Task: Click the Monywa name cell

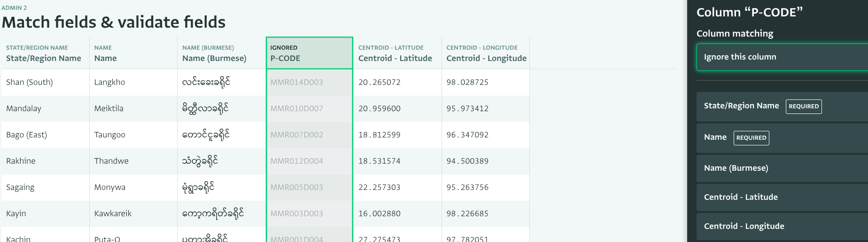Action: (133, 188)
